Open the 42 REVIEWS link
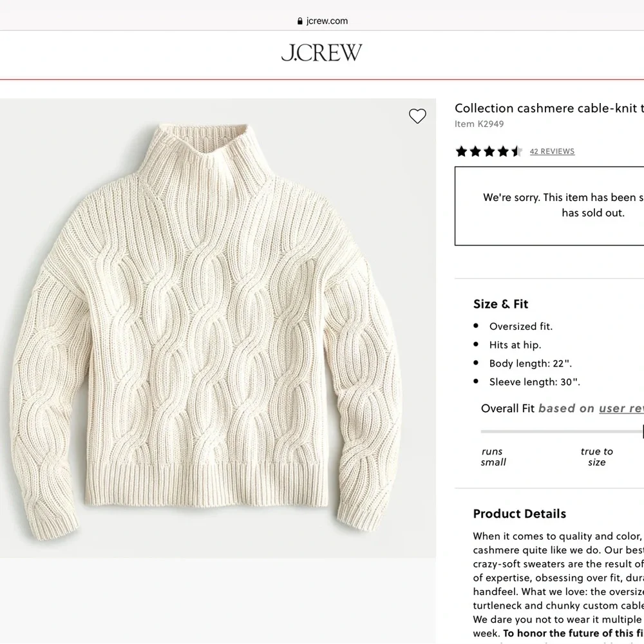 click(x=552, y=151)
